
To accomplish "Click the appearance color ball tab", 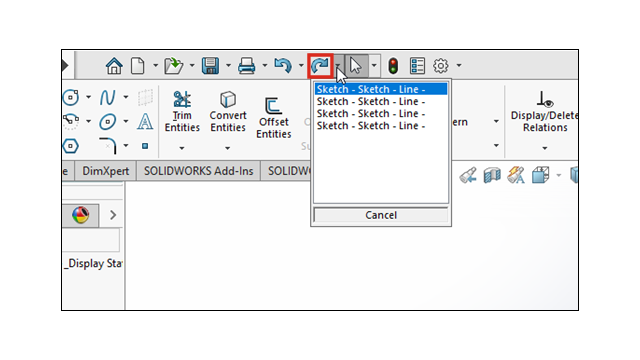I will (81, 215).
